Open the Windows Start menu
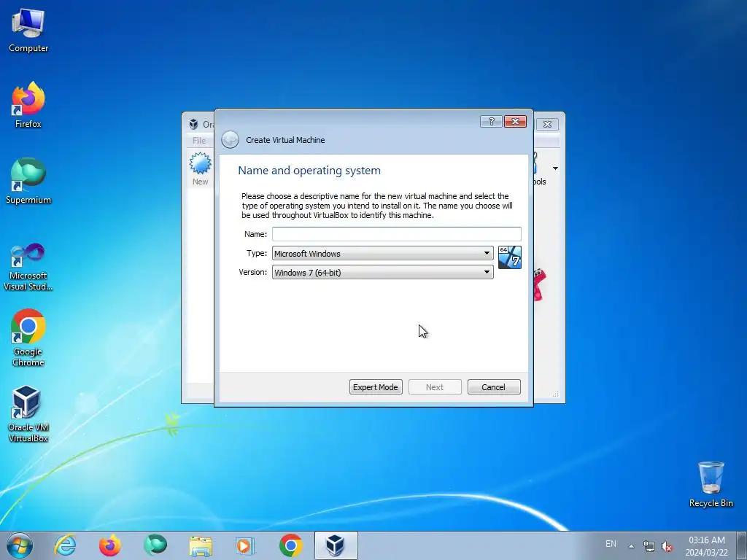Screen dimensions: 747x560 coord(20,545)
